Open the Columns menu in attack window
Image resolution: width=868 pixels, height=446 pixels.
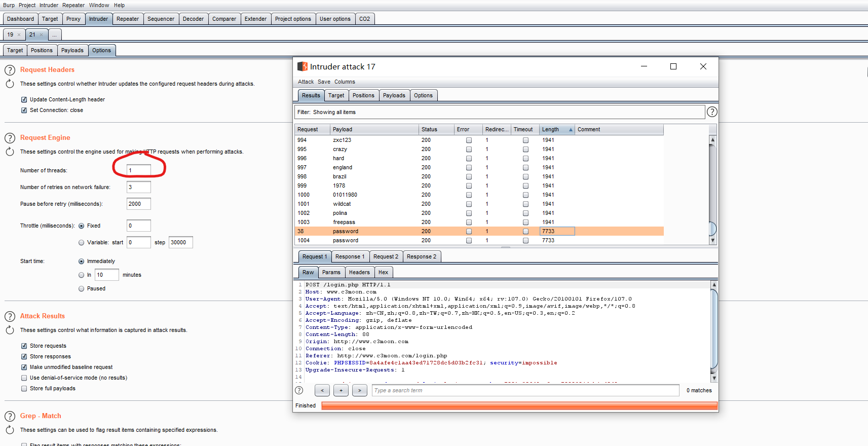(x=345, y=82)
